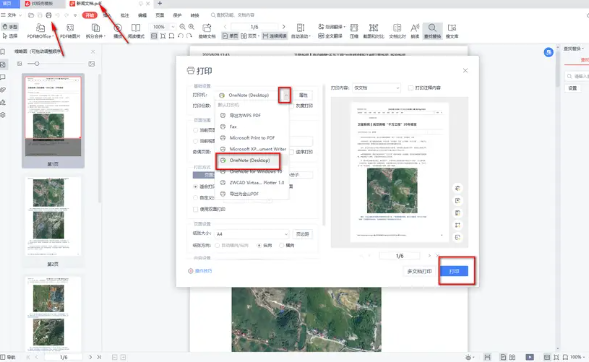Click the open folder icon beside 文件 menu
The height and width of the screenshot is (362, 589).
[x=31, y=15]
